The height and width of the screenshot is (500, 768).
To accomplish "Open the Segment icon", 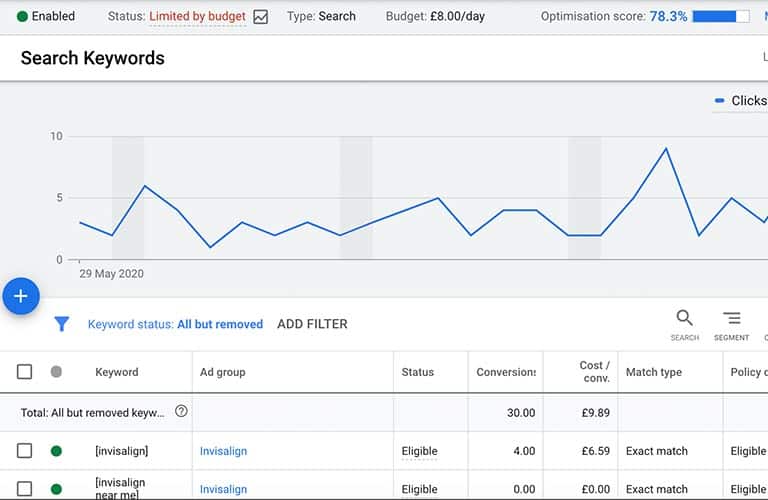I will (x=731, y=319).
